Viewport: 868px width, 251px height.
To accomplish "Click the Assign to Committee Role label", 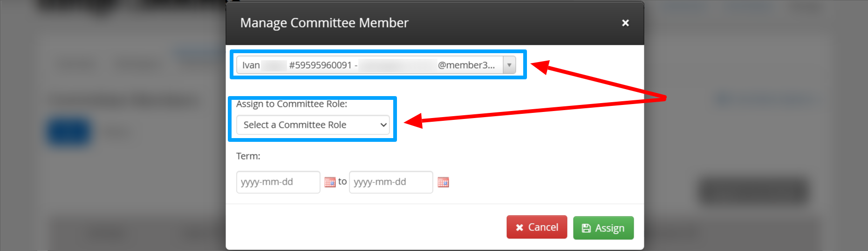I will [x=292, y=104].
